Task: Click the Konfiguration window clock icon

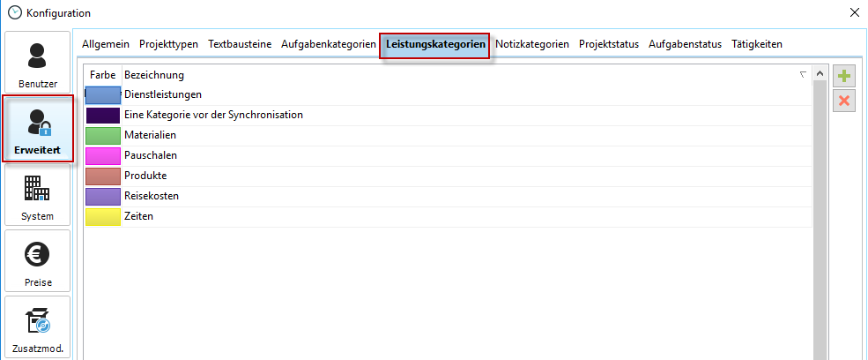Action: pos(13,12)
